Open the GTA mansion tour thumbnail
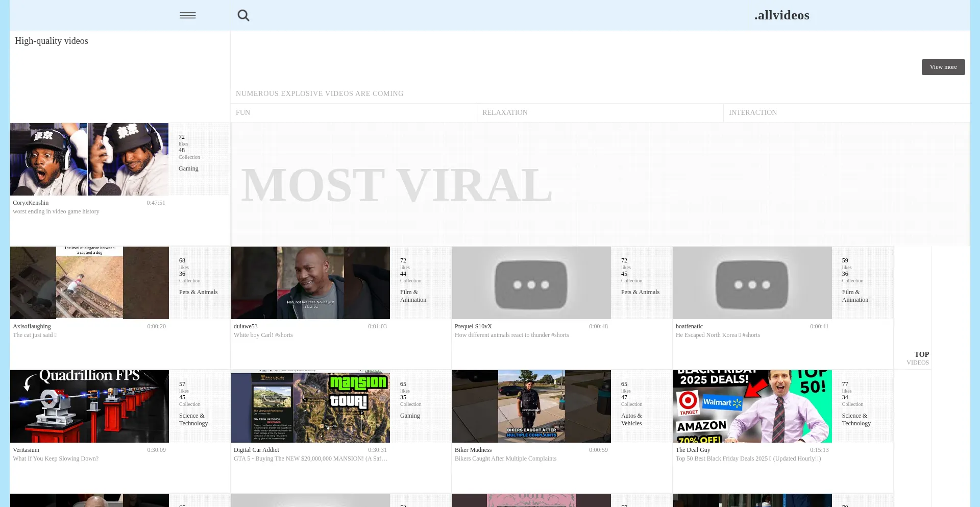 tap(310, 406)
